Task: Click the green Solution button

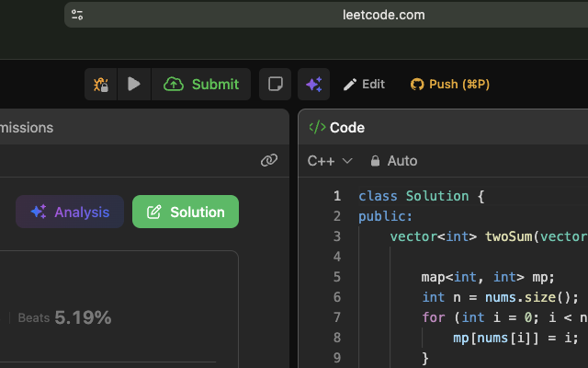Action: pyautogui.click(x=186, y=212)
